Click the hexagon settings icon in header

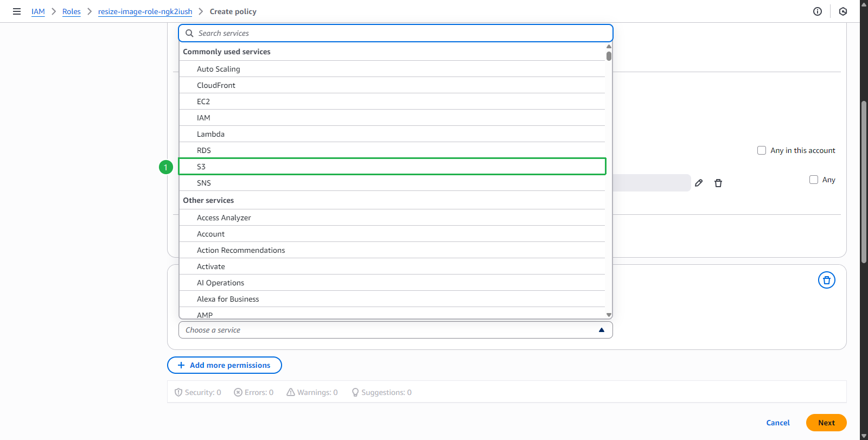(x=843, y=11)
